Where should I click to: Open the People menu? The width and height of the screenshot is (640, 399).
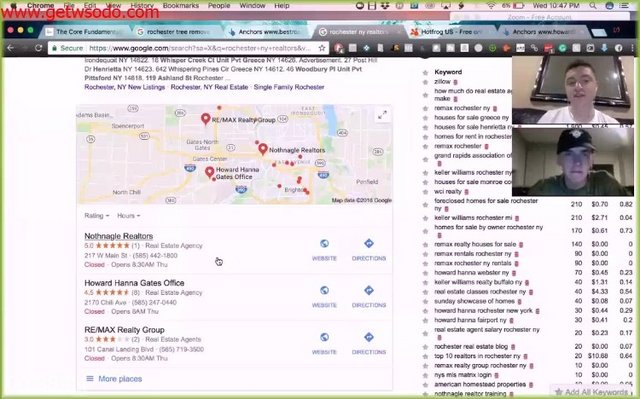pyautogui.click(x=219, y=5)
